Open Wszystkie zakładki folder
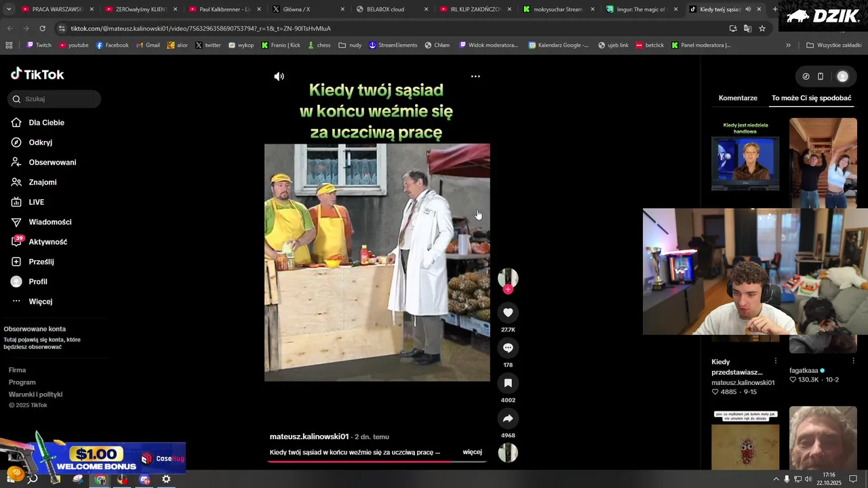The height and width of the screenshot is (488, 868). (833, 45)
